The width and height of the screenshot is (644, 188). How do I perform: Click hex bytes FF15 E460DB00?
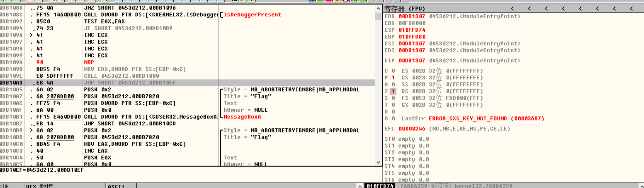point(58,117)
